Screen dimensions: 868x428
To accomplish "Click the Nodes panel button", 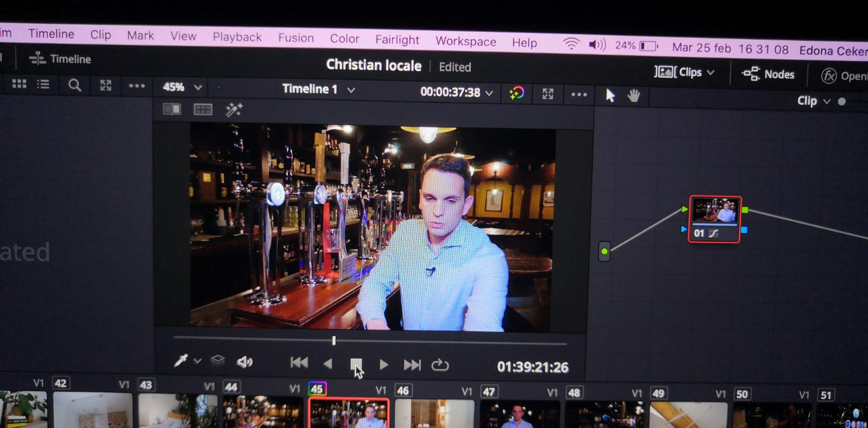I will coord(768,74).
